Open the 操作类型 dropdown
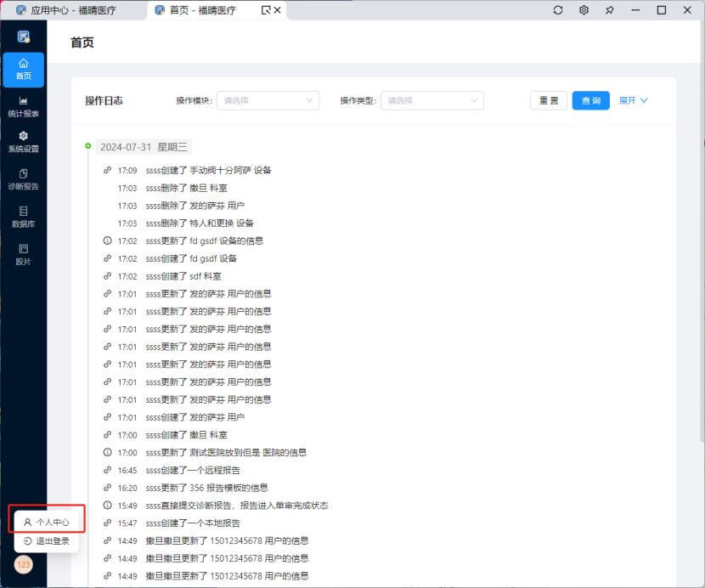705x588 pixels. pos(431,100)
